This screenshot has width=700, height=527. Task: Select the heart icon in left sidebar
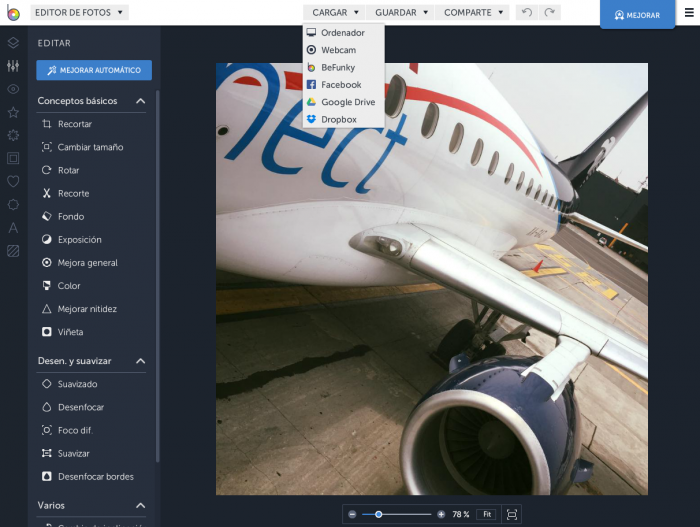point(13,181)
